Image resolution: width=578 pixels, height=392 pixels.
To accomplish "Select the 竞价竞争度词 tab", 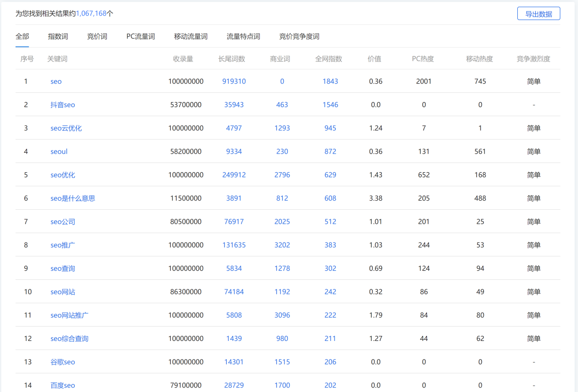I will [x=299, y=36].
